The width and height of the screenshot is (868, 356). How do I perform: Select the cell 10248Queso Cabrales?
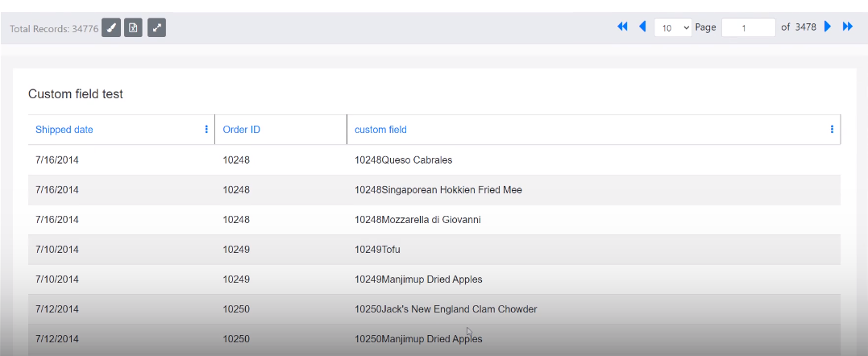pyautogui.click(x=403, y=160)
